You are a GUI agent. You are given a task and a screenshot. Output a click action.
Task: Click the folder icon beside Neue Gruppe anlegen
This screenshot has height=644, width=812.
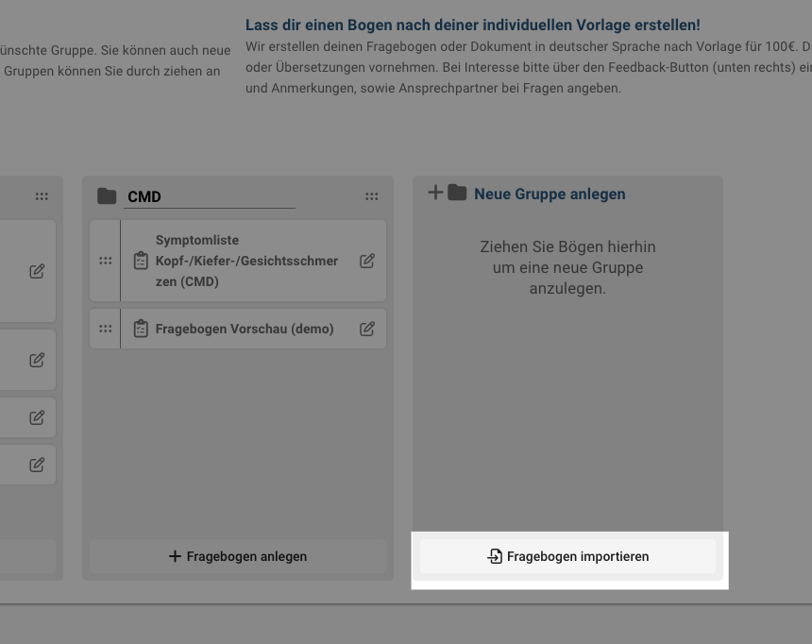457,193
